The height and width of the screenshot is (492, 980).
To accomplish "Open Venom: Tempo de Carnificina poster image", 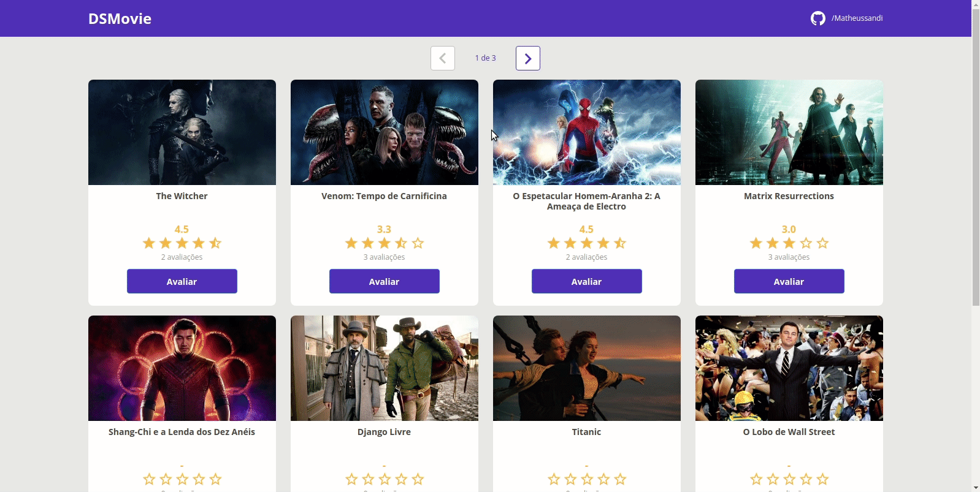I will pos(385,132).
